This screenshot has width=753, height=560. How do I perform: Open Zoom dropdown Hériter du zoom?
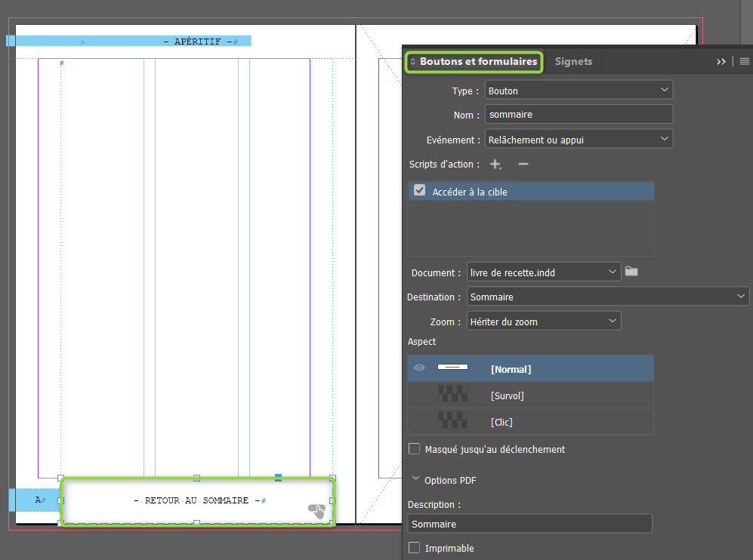click(544, 321)
